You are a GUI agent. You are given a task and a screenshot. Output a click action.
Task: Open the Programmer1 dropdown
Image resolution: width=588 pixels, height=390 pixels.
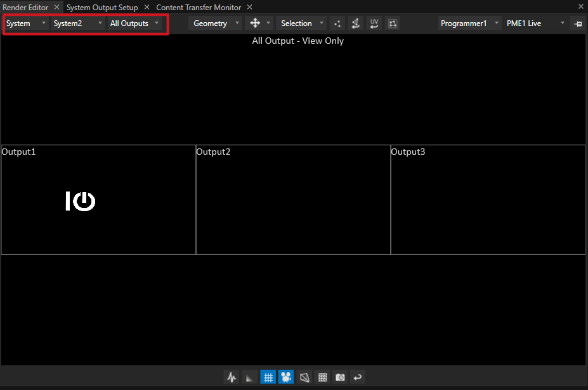(x=469, y=23)
